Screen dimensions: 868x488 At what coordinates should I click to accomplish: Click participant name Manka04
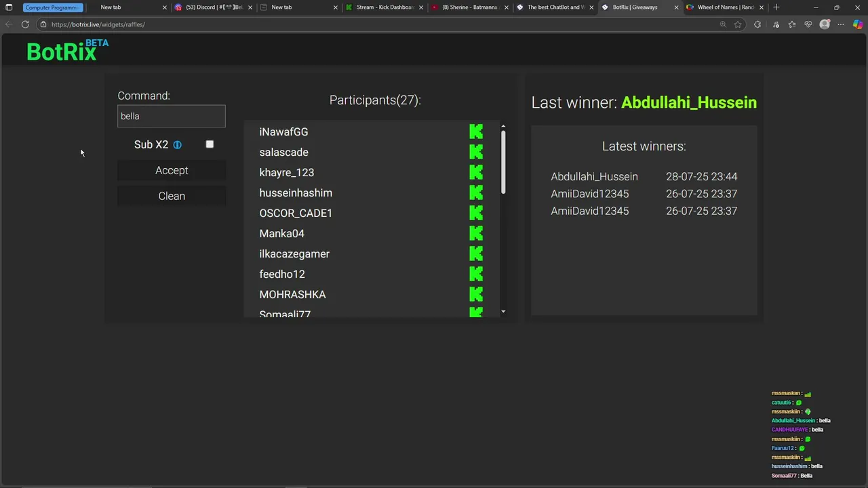point(281,233)
